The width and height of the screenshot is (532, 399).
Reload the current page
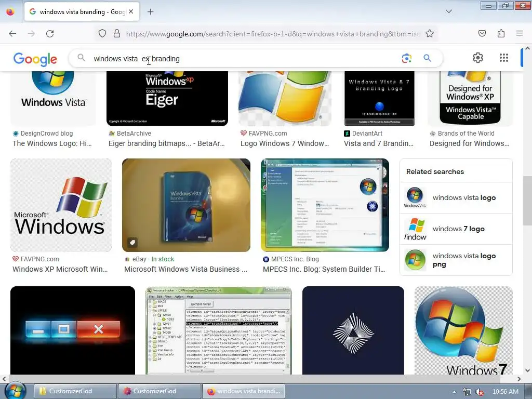point(50,34)
